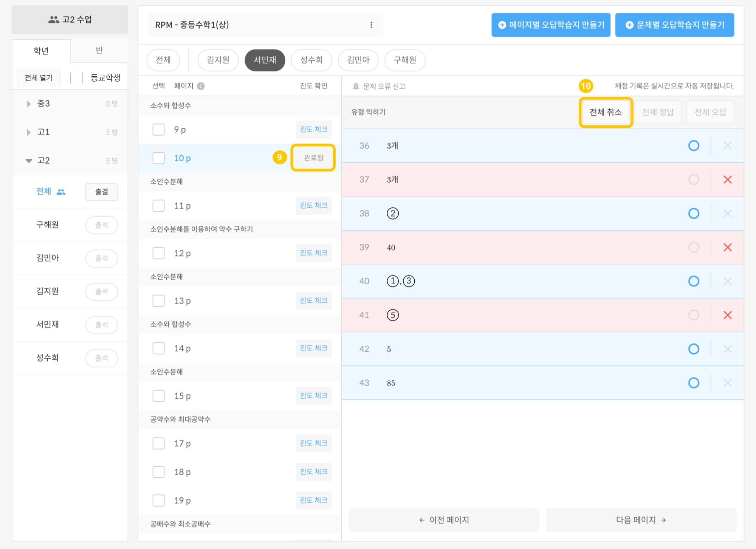Screen dimensions: 756x549
Task: Switch to the 반 tab
Action: [x=99, y=51]
